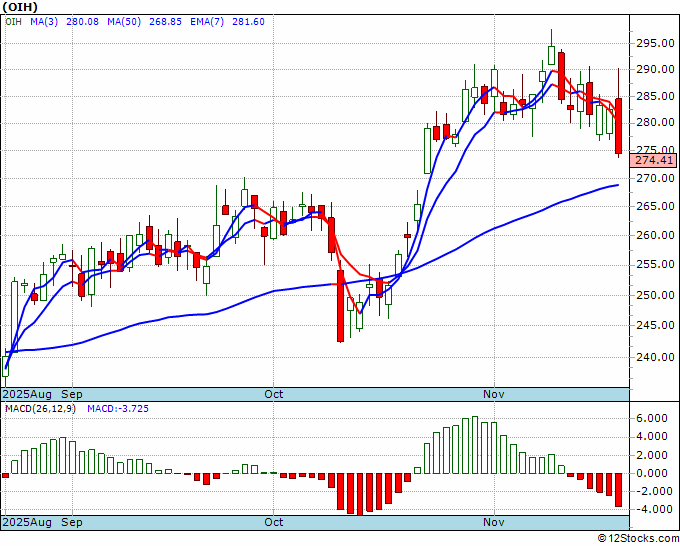Click the 245.00 price axis label

(655, 325)
